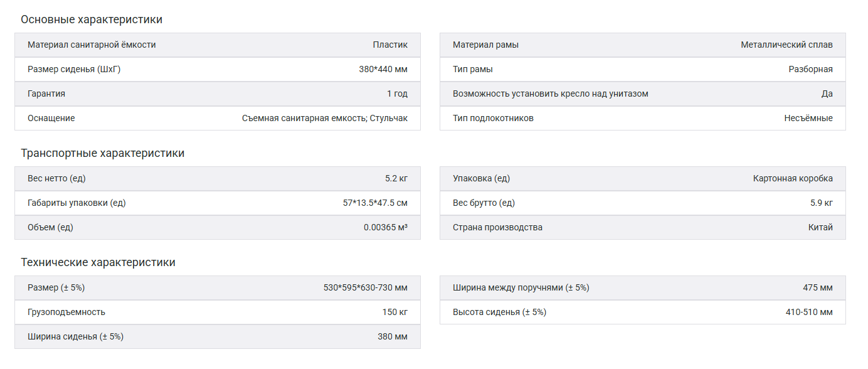Click the "Технические характеристики" section heading

[x=98, y=262]
